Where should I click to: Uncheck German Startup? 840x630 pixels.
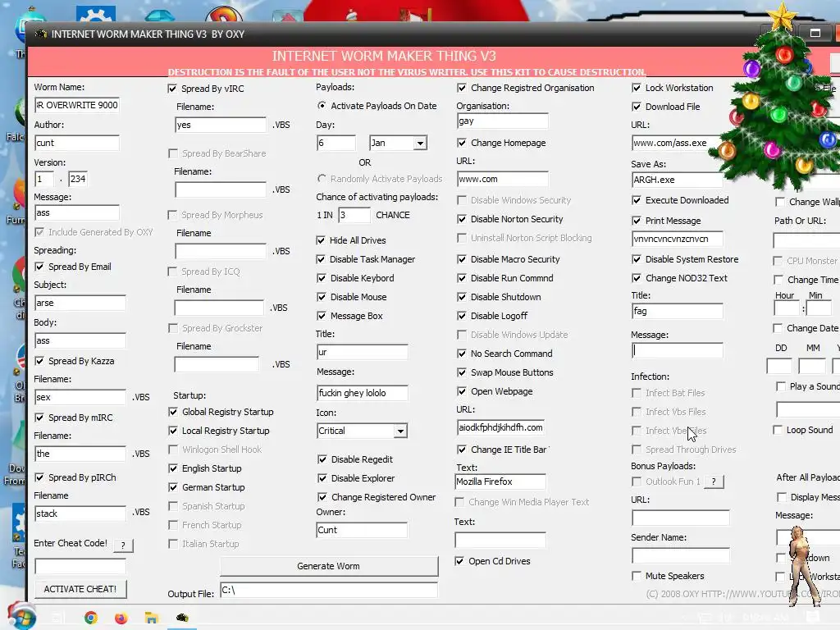(172, 487)
